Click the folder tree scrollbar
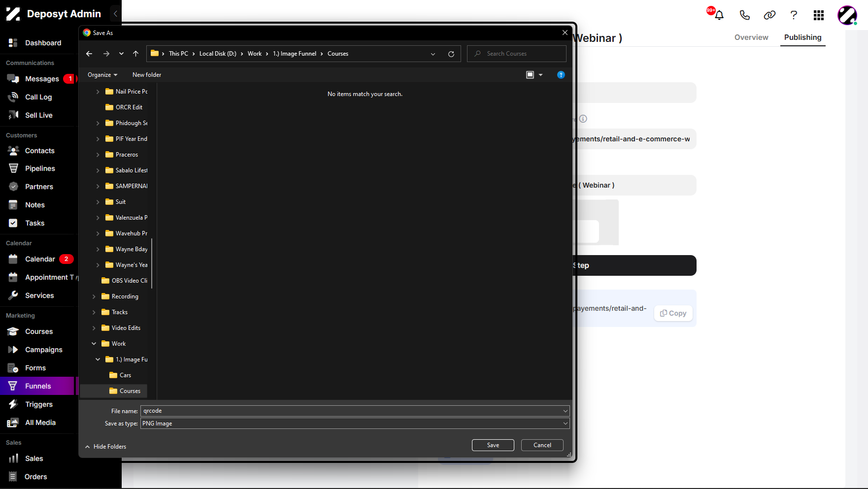The height and width of the screenshot is (489, 868). (152, 263)
